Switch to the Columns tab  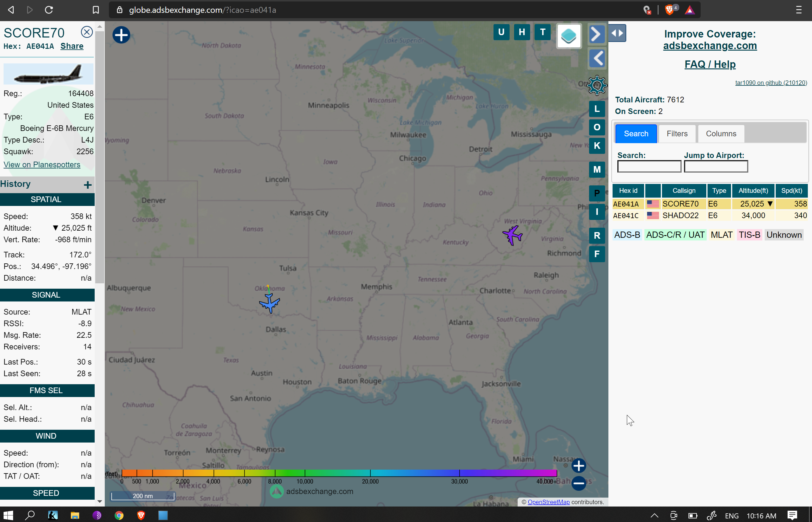(721, 134)
